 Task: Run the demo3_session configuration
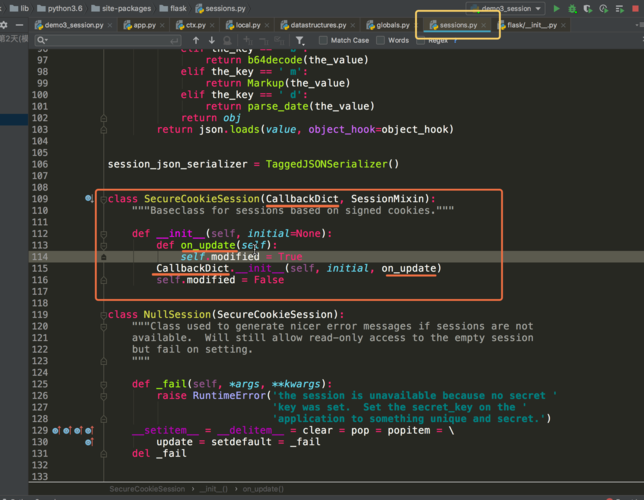(x=557, y=9)
